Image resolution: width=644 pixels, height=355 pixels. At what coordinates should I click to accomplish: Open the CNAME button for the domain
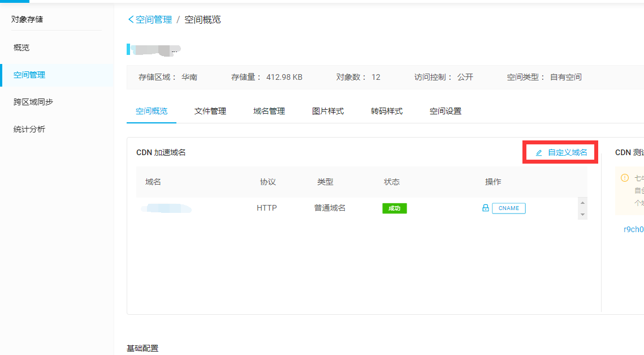click(x=508, y=208)
